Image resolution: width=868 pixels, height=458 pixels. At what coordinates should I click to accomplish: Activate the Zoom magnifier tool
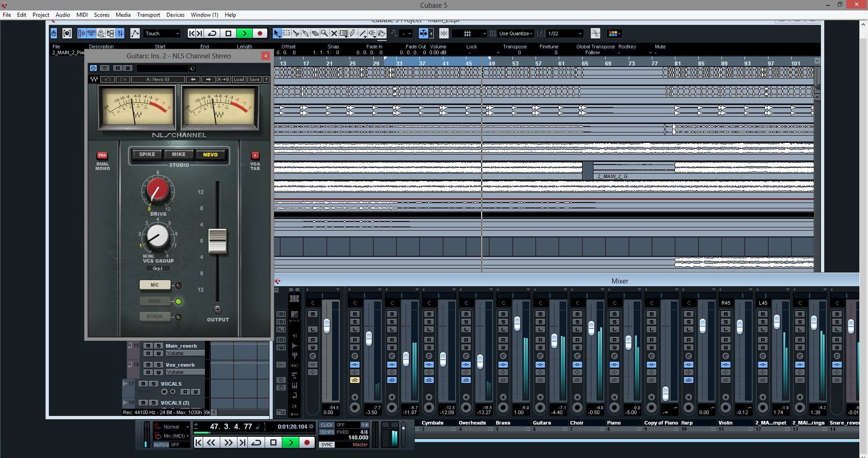pos(324,33)
